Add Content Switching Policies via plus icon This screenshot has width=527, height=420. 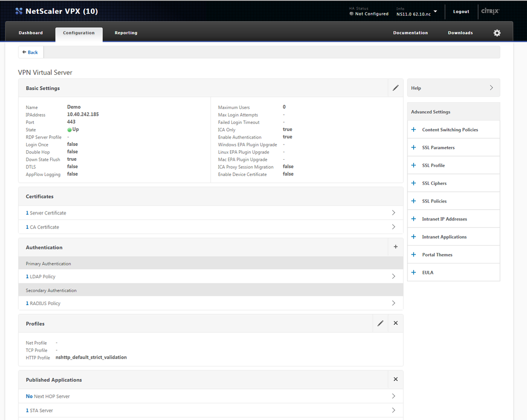pos(413,129)
